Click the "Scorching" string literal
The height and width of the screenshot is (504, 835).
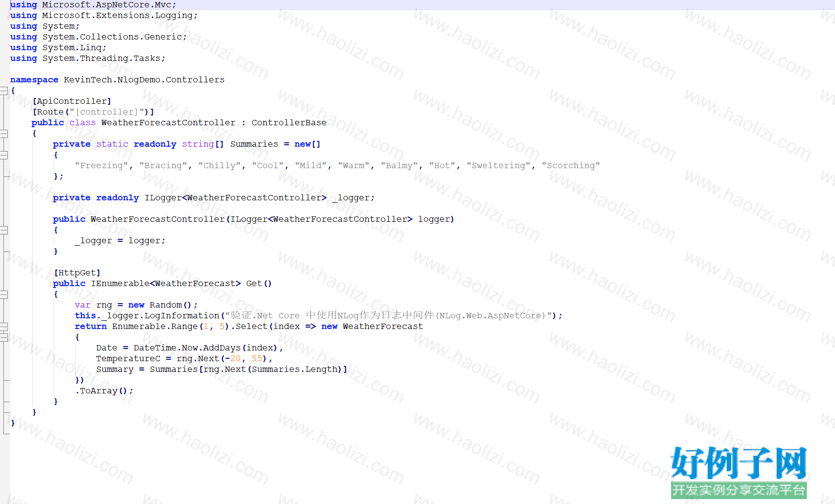click(x=571, y=166)
